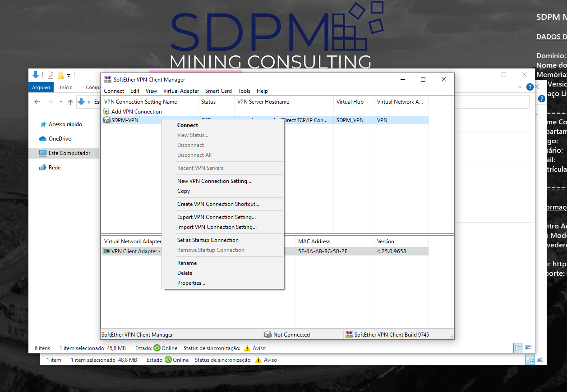
Task: Click the Explorer help question mark icon
Action: click(530, 87)
